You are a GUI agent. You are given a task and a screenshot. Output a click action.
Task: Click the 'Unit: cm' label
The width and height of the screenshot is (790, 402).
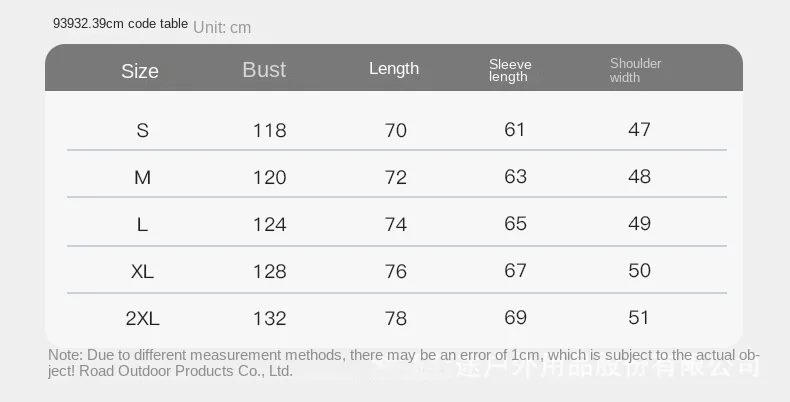[x=222, y=27]
